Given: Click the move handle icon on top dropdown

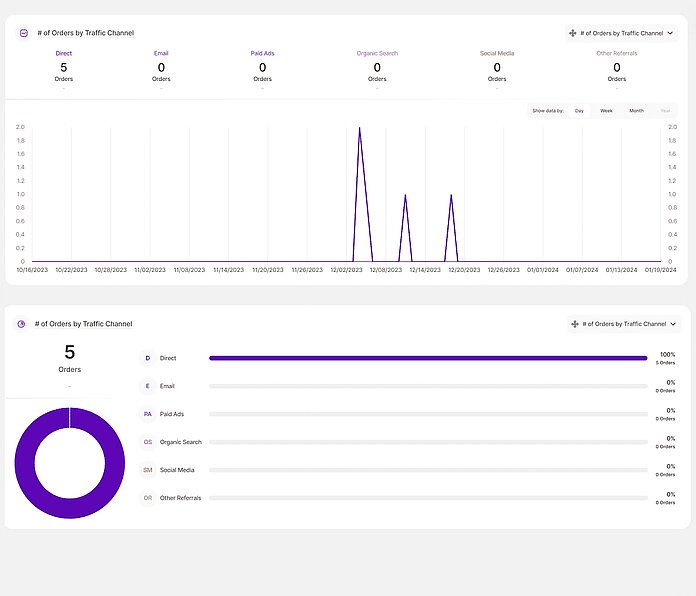Looking at the screenshot, I should tap(572, 33).
